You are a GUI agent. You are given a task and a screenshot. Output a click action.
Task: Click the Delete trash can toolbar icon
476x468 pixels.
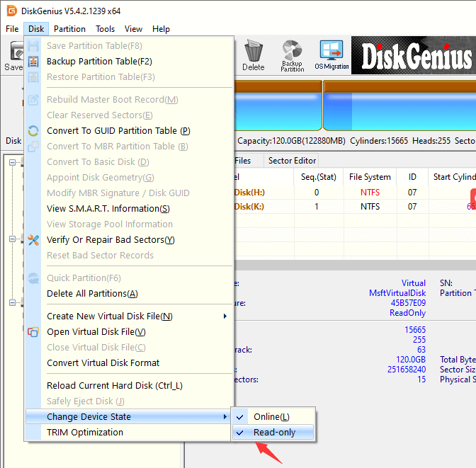(253, 55)
